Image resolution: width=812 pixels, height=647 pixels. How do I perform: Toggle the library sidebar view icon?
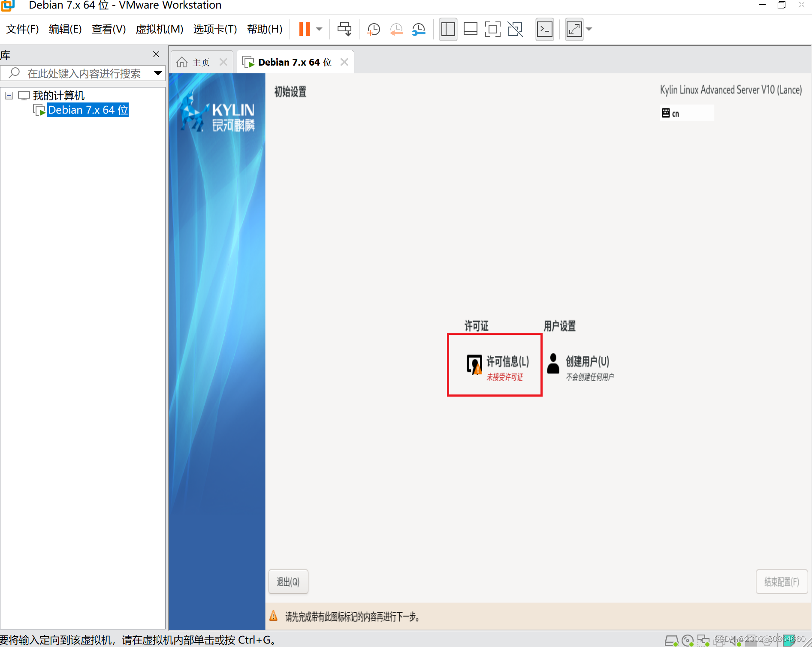(x=448, y=29)
